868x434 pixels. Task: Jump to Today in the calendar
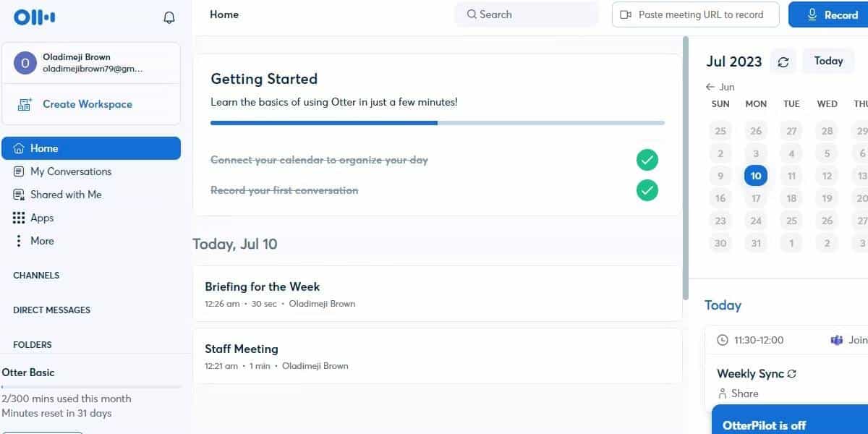click(x=828, y=61)
